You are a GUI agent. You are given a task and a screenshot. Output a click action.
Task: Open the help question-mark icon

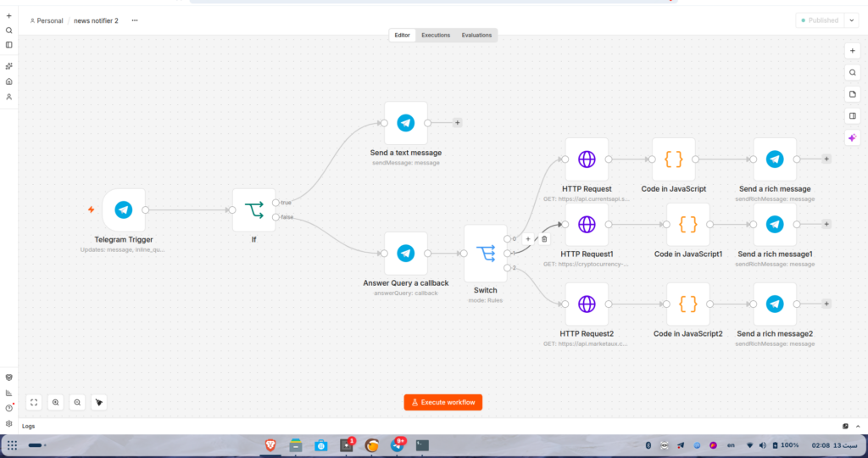(x=8, y=408)
